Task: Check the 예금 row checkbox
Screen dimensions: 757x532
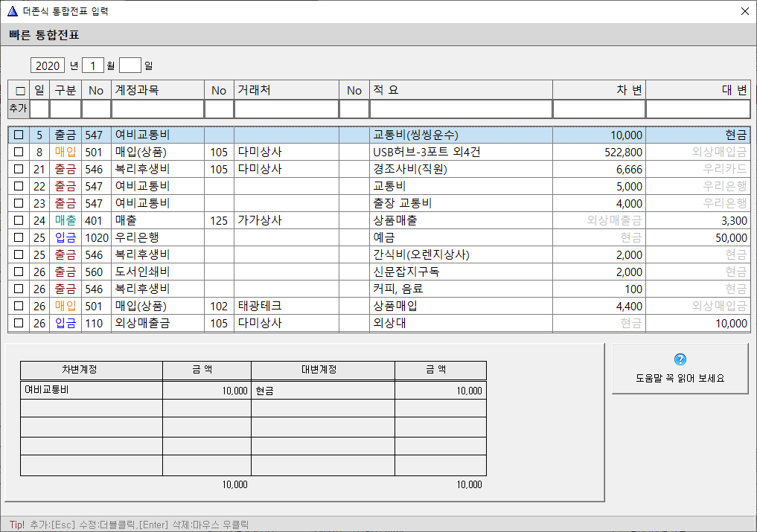Action: pyautogui.click(x=19, y=237)
